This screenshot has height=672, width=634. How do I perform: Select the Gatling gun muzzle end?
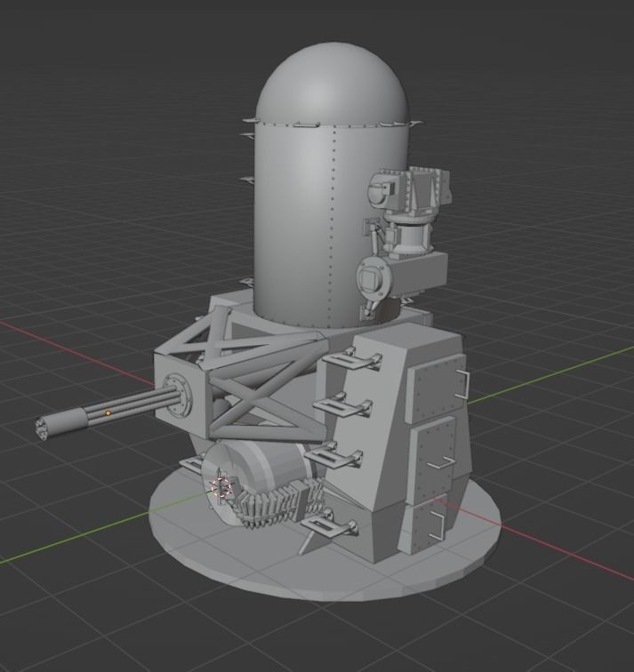click(44, 428)
